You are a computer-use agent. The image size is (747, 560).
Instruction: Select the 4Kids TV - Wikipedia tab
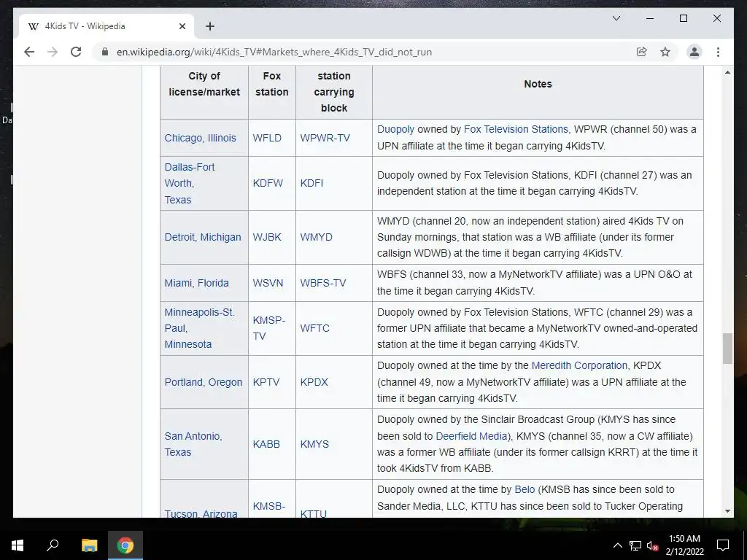(x=106, y=26)
